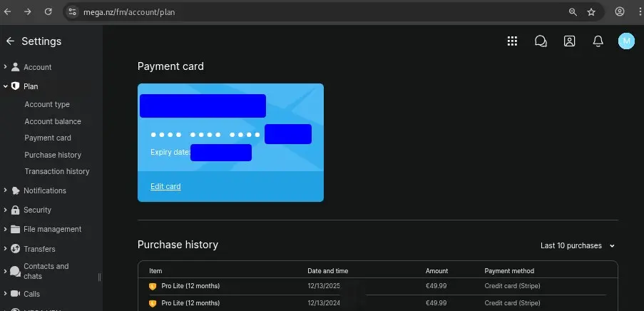
Task: Open the M account avatar
Action: (x=626, y=41)
